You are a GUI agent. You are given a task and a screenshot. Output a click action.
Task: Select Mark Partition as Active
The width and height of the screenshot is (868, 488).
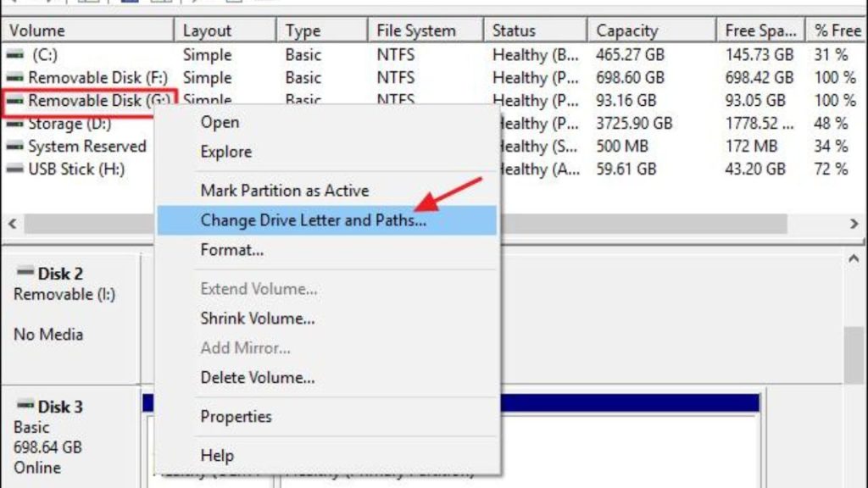[x=285, y=191]
